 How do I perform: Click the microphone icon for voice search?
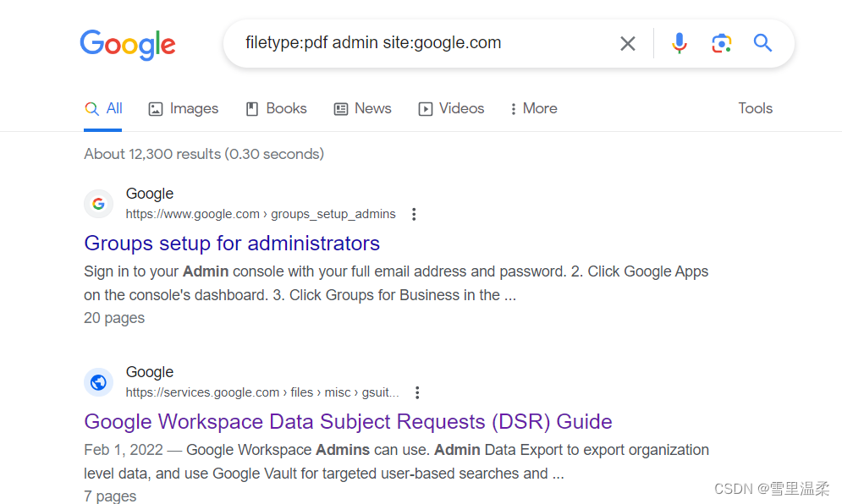click(680, 43)
